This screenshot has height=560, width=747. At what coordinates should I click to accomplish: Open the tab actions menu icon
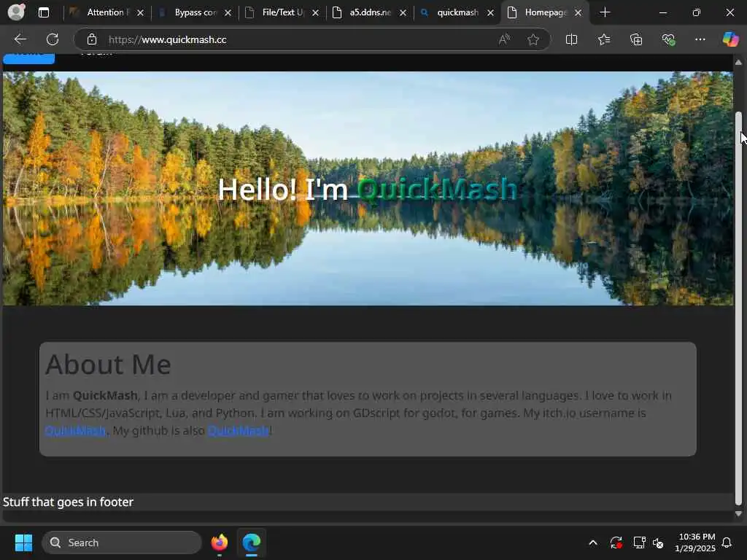pyautogui.click(x=43, y=13)
